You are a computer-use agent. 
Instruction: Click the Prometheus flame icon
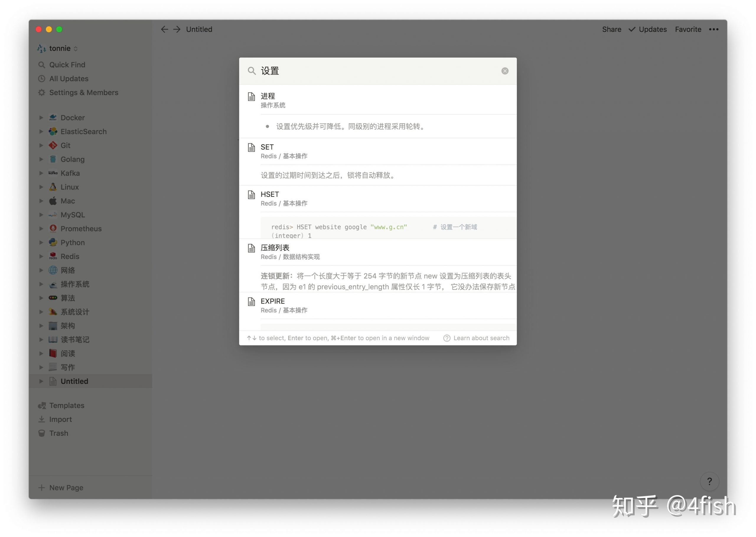coord(53,229)
